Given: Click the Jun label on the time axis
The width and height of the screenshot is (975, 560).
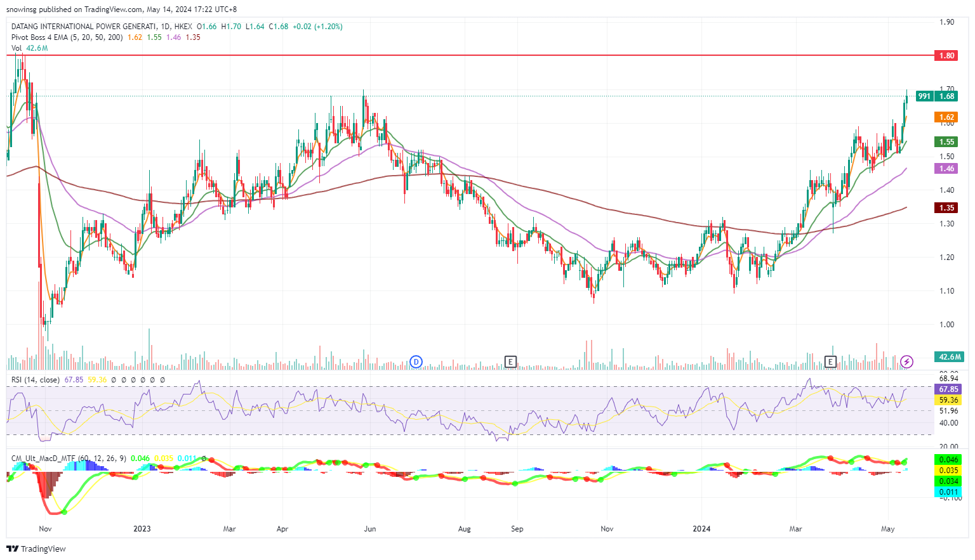Looking at the screenshot, I should pyautogui.click(x=370, y=529).
